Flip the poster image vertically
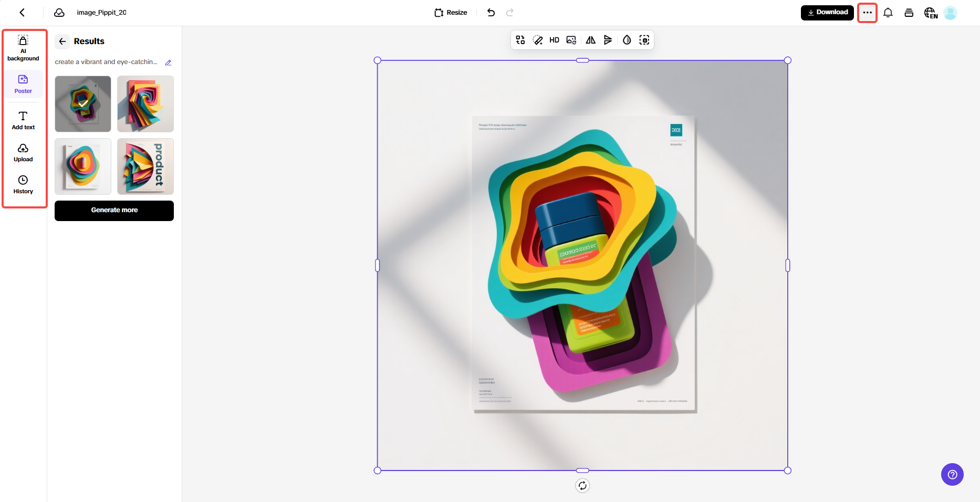980x502 pixels. point(608,39)
